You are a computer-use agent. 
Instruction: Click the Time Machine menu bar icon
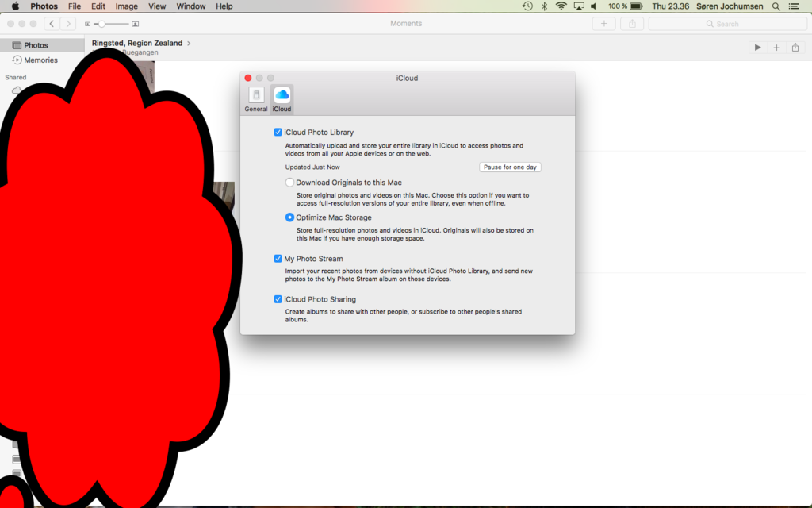527,6
